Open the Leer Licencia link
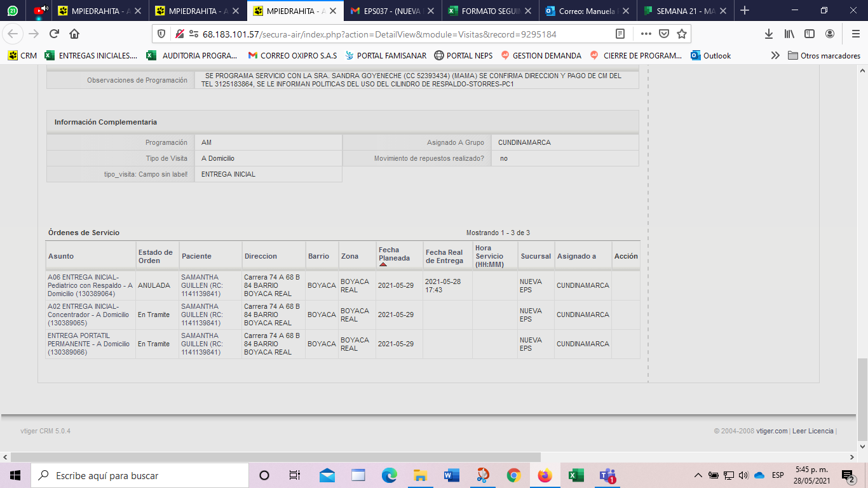Screen dimensions: 868x488 (813, 431)
